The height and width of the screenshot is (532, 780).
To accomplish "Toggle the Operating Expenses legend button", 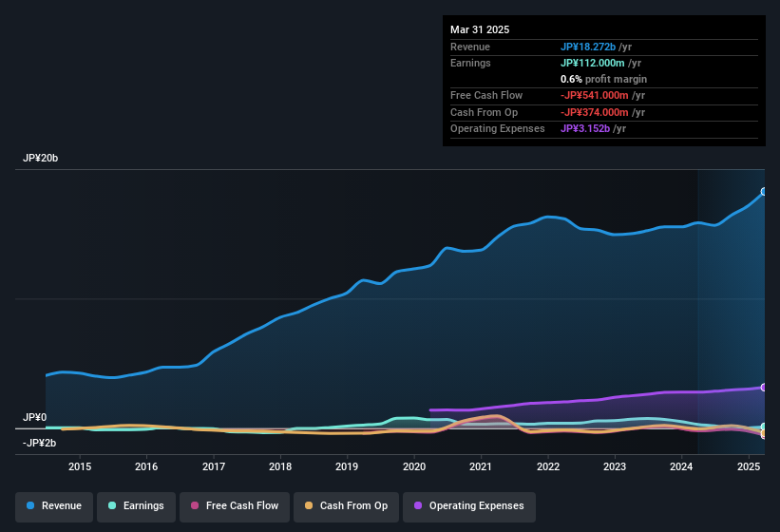I will (x=469, y=506).
